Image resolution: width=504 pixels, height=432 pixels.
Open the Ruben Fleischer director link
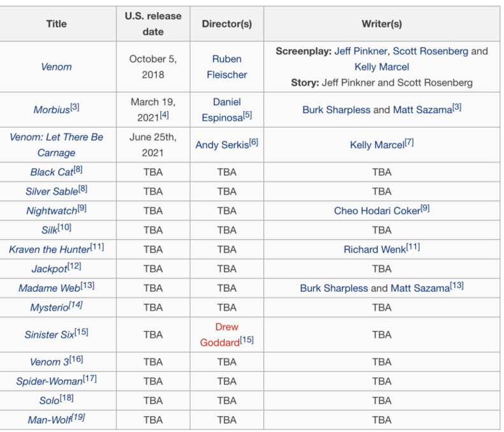pyautogui.click(x=227, y=67)
